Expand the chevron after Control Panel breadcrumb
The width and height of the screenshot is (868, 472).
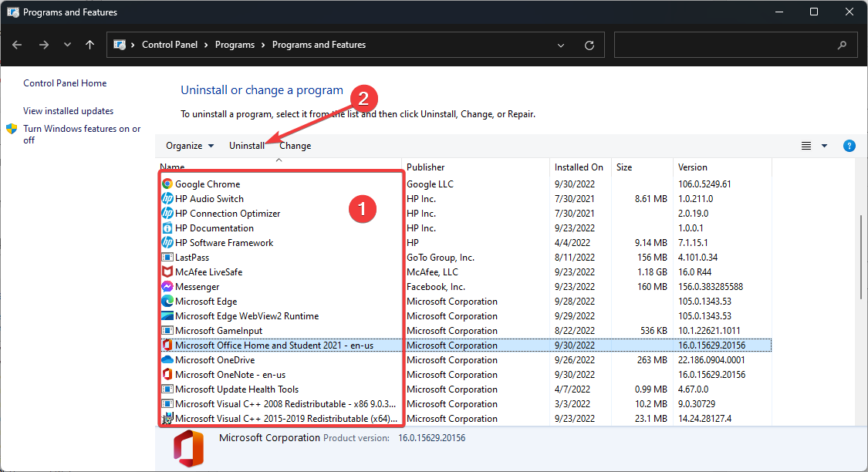(206, 45)
